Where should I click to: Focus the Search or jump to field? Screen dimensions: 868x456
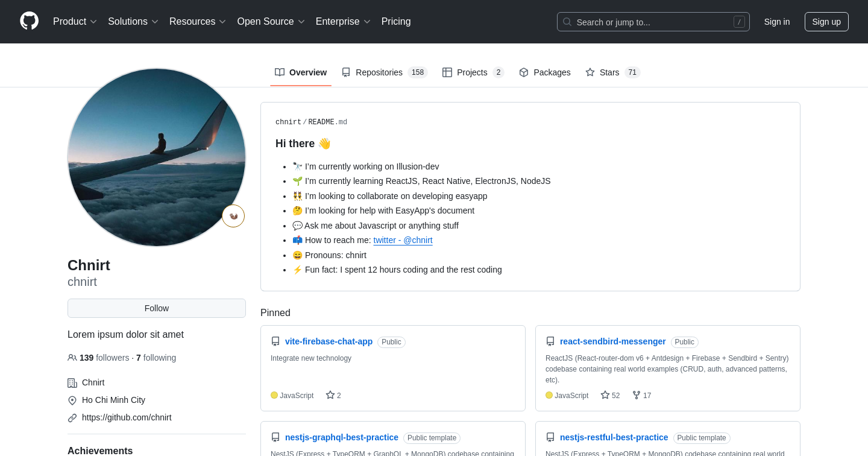pos(653,22)
